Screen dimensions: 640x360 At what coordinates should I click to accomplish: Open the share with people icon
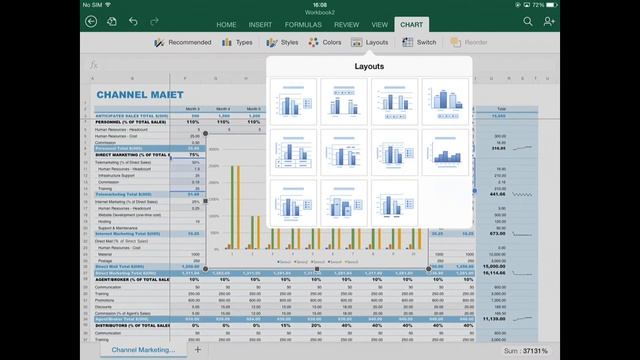pos(549,21)
